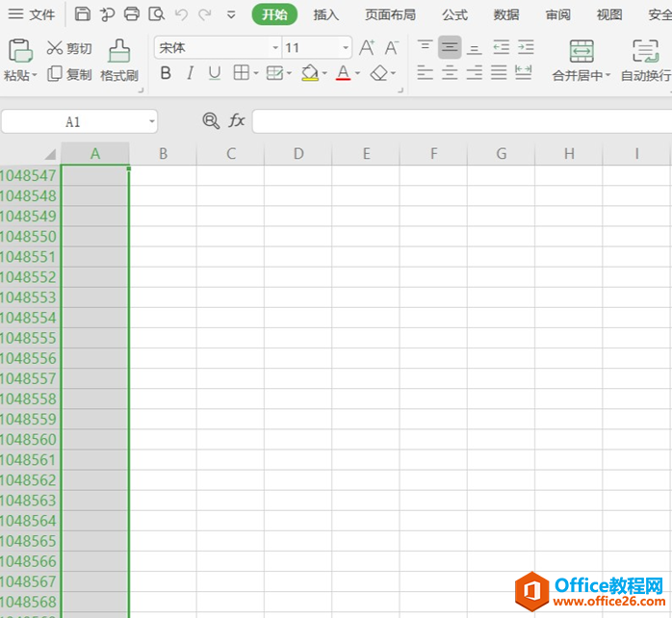Open font group dialog launcher
Screen dimensions: 672x618
coord(401,90)
